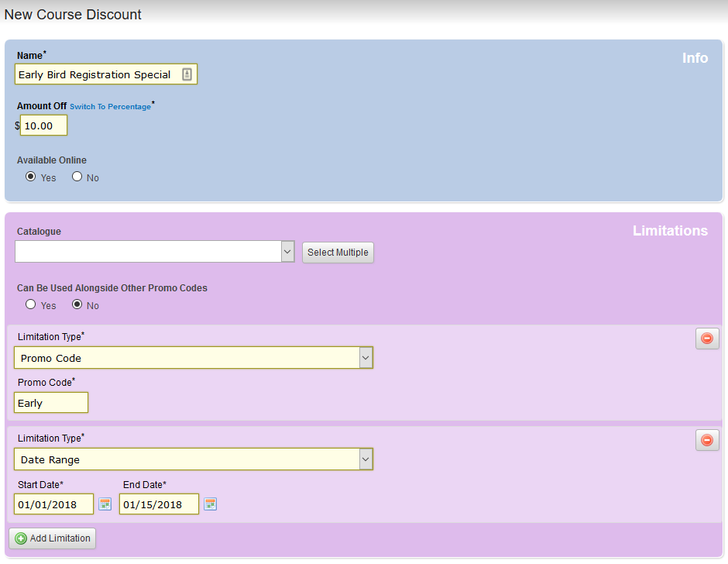Expand the Date Range limitation type dropdown
Viewport: 728px width, 564px height.
366,459
